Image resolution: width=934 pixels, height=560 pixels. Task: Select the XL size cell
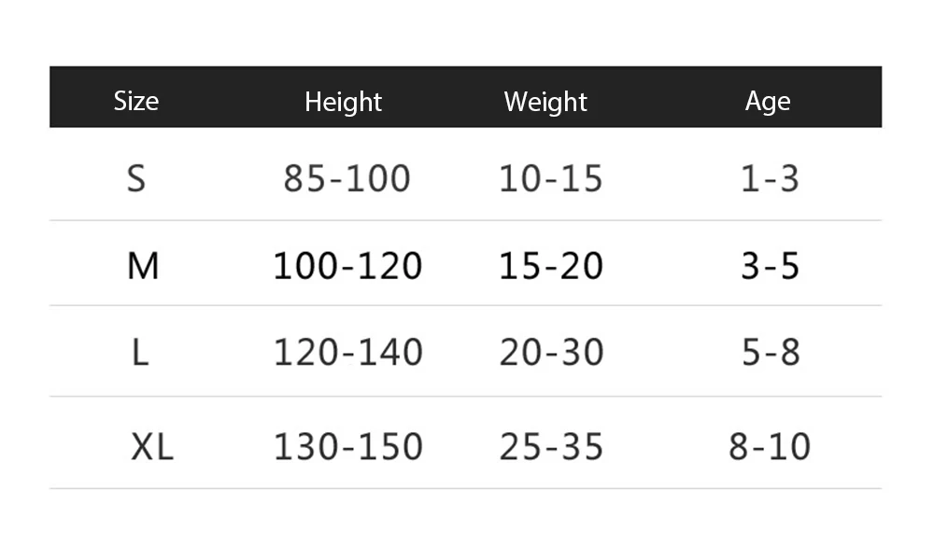[151, 447]
